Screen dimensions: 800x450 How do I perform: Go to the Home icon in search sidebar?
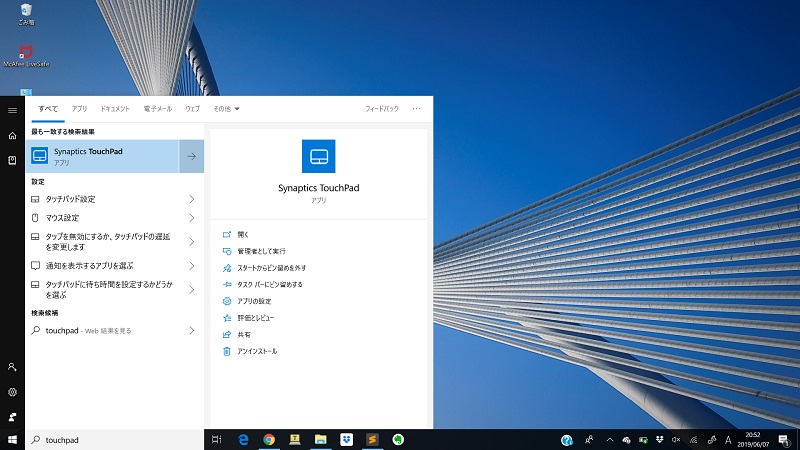pos(12,135)
